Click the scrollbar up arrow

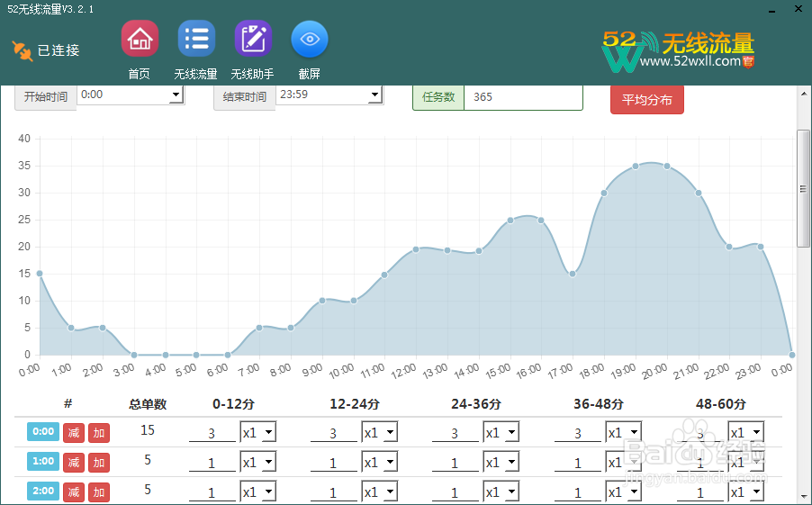click(x=804, y=94)
